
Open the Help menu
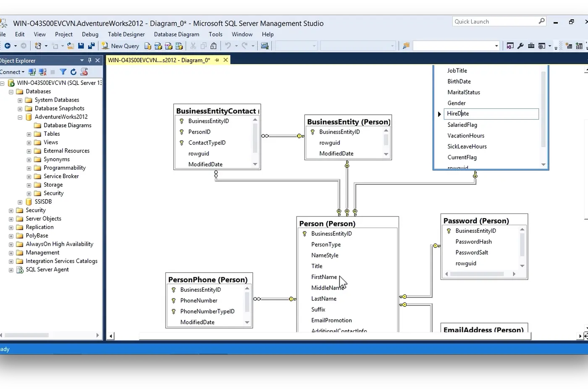pos(268,34)
